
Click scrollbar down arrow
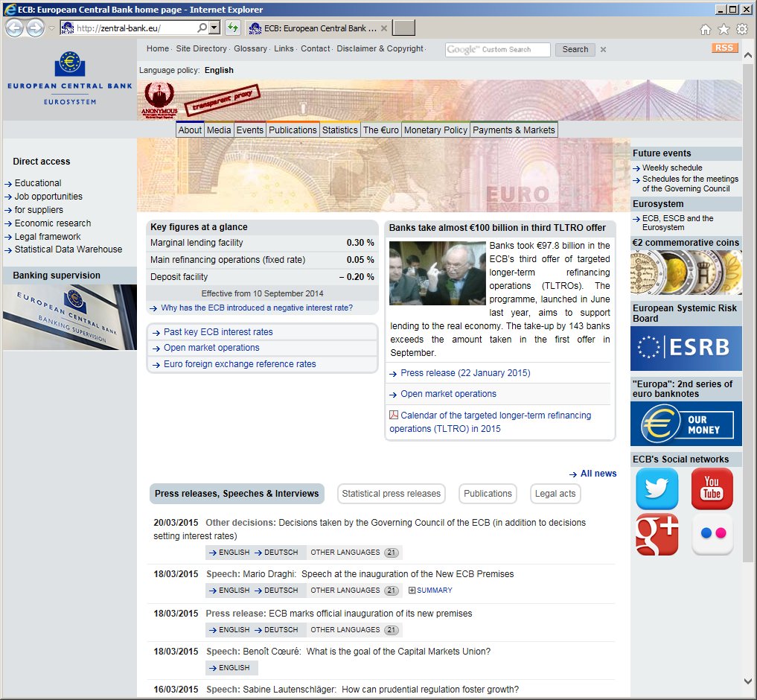[748, 681]
